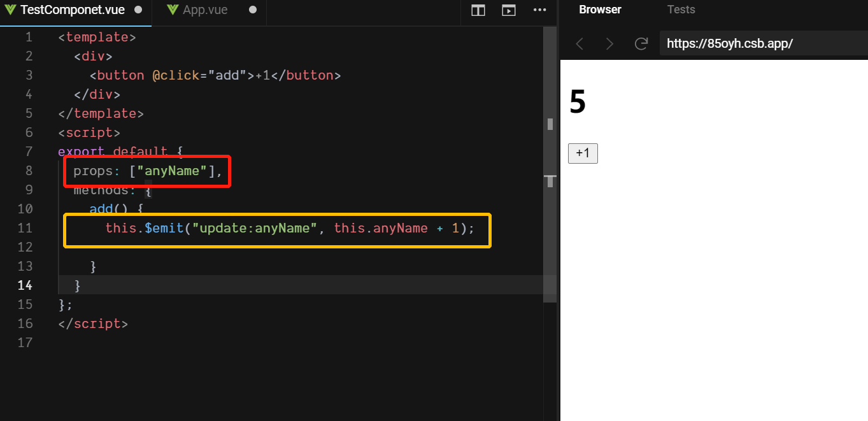Image resolution: width=868 pixels, height=421 pixels.
Task: Click the split editor icon
Action: [x=478, y=10]
